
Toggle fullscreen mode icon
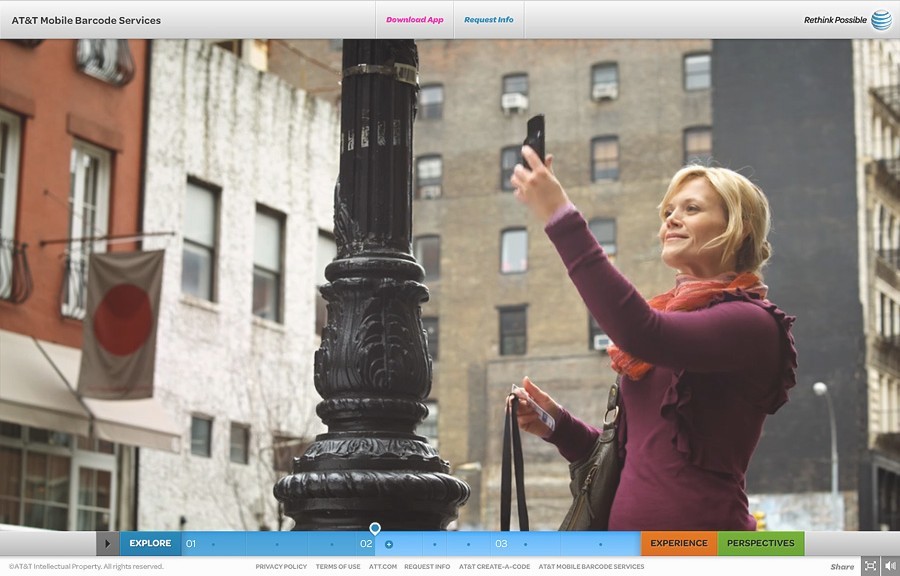(x=870, y=566)
